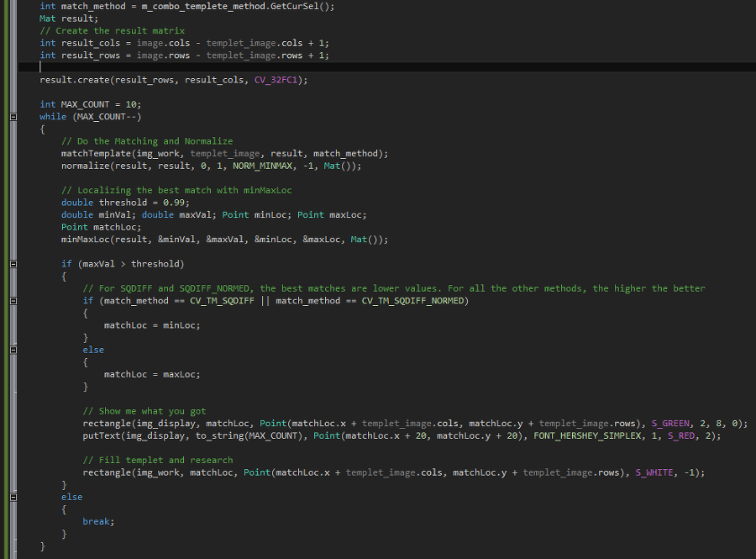Collapse the if match_method == CV_TM_SQDIFF block
This screenshot has width=756, height=559.
13,300
